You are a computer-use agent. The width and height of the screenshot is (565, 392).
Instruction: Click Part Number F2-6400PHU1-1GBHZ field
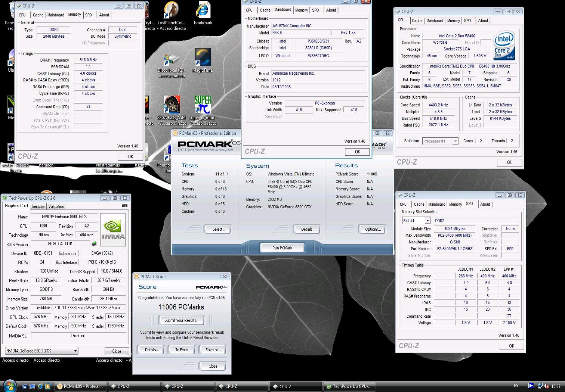pos(455,249)
